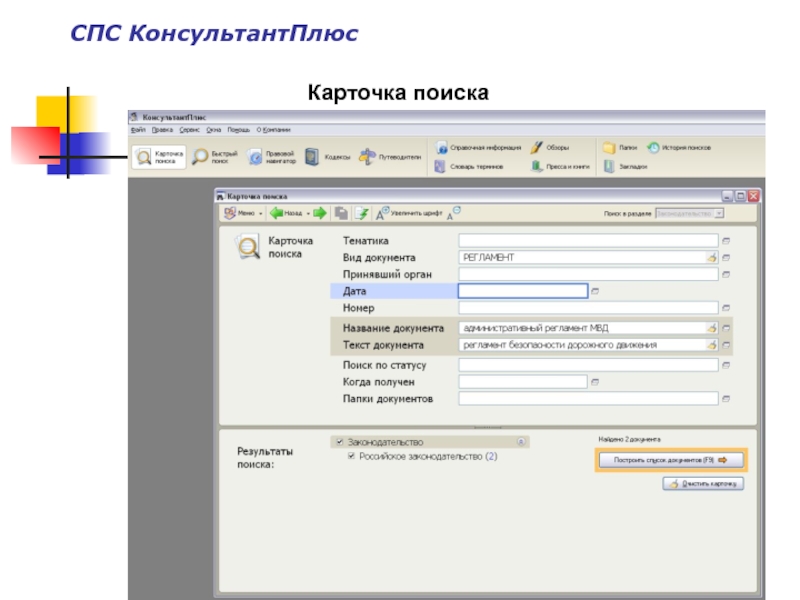Open the Правка menu
The image size is (800, 600).
tap(162, 129)
